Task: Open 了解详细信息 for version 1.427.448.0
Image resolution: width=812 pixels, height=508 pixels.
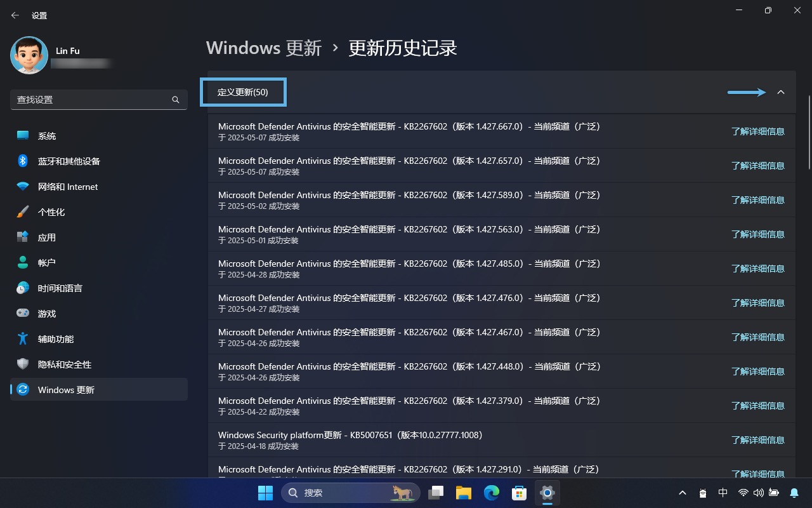Action: click(758, 371)
